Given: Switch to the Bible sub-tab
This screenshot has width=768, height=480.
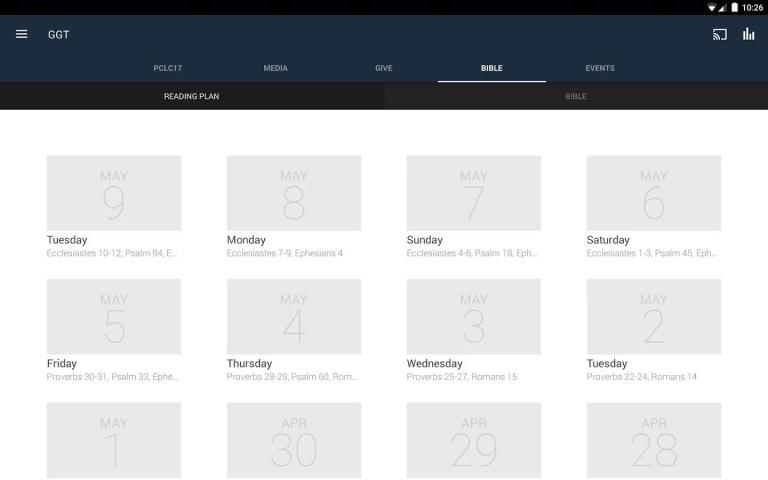Looking at the screenshot, I should click(575, 96).
